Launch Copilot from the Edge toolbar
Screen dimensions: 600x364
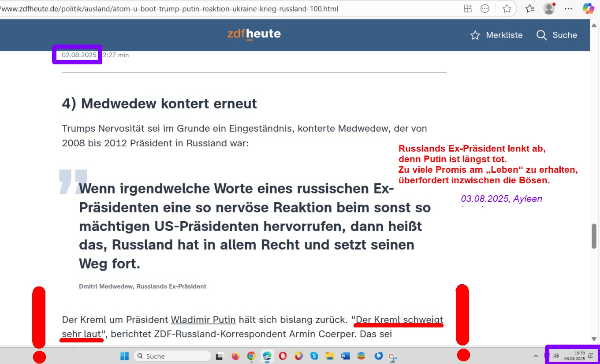[x=588, y=8]
